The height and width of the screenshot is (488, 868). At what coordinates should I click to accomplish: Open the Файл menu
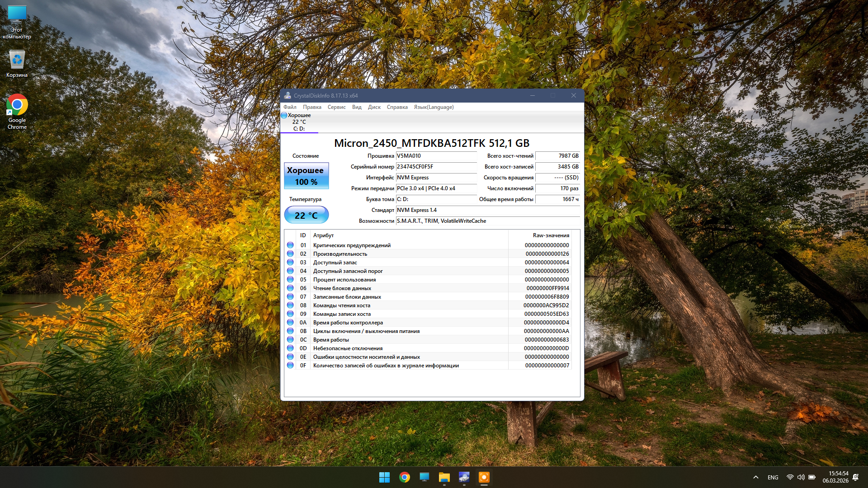[x=290, y=107]
